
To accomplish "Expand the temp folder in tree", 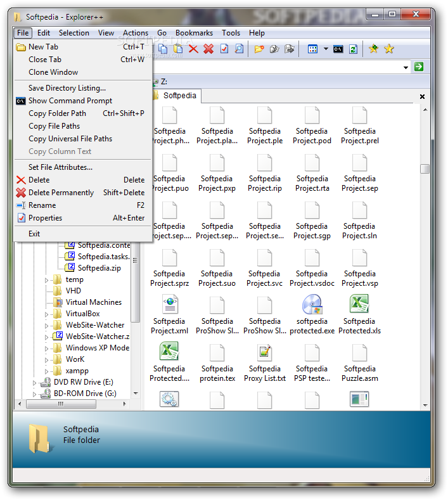I will tap(46, 280).
